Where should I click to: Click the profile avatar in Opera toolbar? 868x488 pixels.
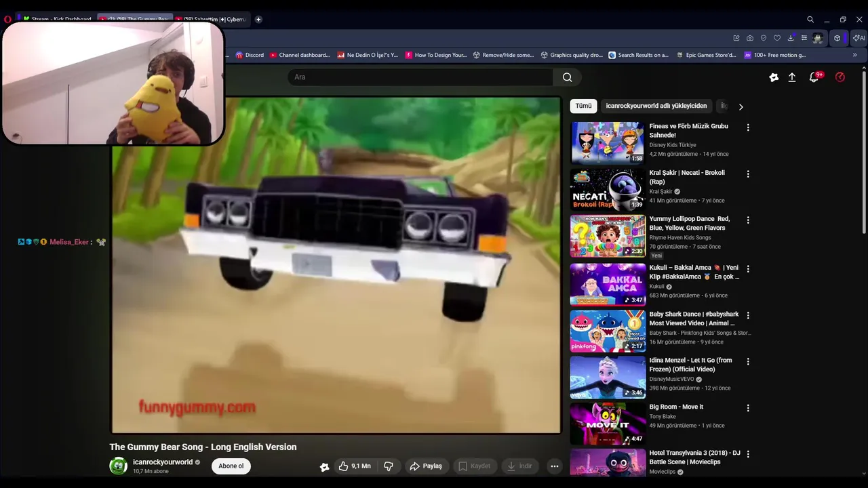coord(818,38)
